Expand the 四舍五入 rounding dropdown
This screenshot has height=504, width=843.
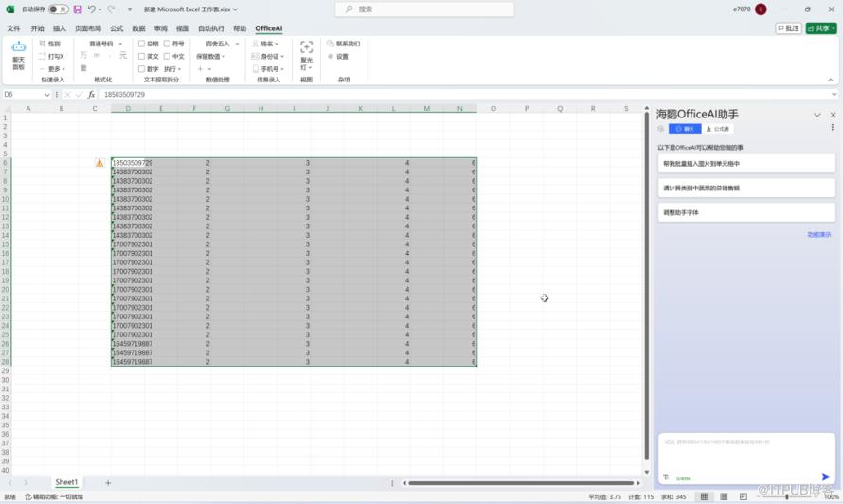click(238, 44)
